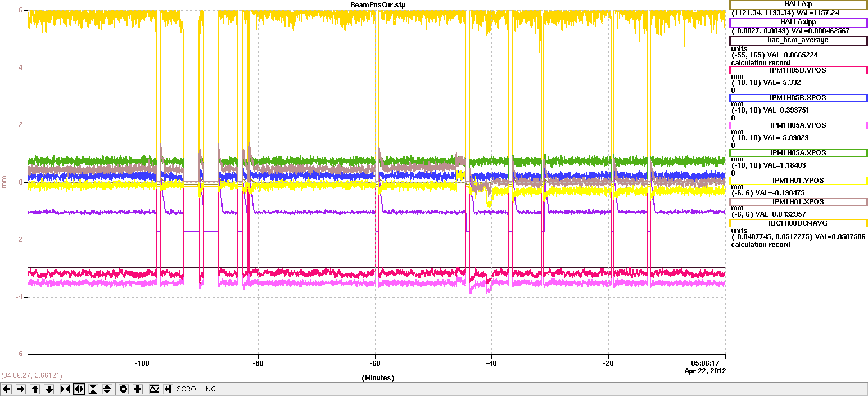Click the 4 tick label on the y-axis
The image size is (868, 396).
click(x=20, y=68)
